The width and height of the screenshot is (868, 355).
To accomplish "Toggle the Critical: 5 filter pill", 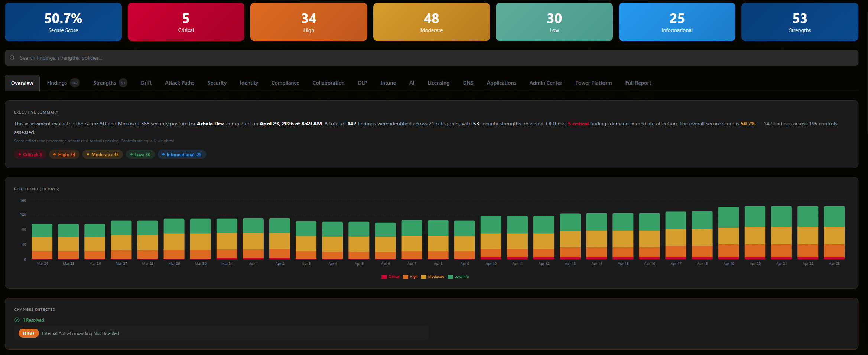I will coord(30,154).
